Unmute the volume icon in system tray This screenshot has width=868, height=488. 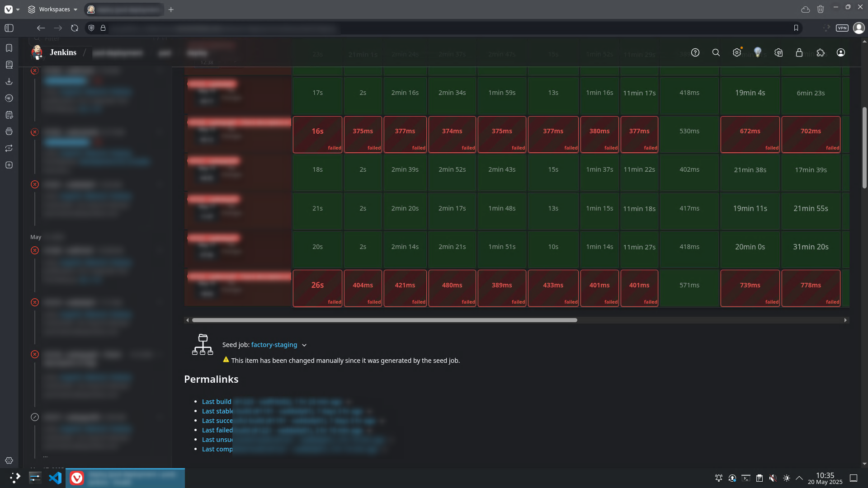[x=773, y=478]
